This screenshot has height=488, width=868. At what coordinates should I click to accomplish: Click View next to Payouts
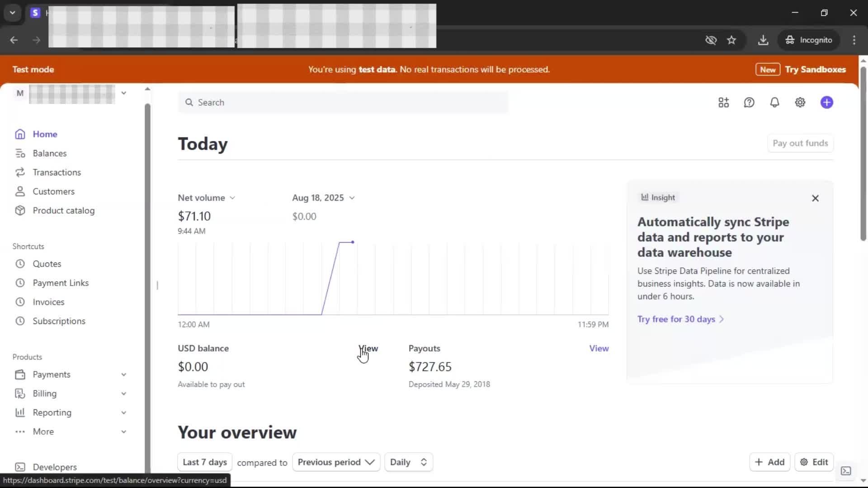pos(599,348)
